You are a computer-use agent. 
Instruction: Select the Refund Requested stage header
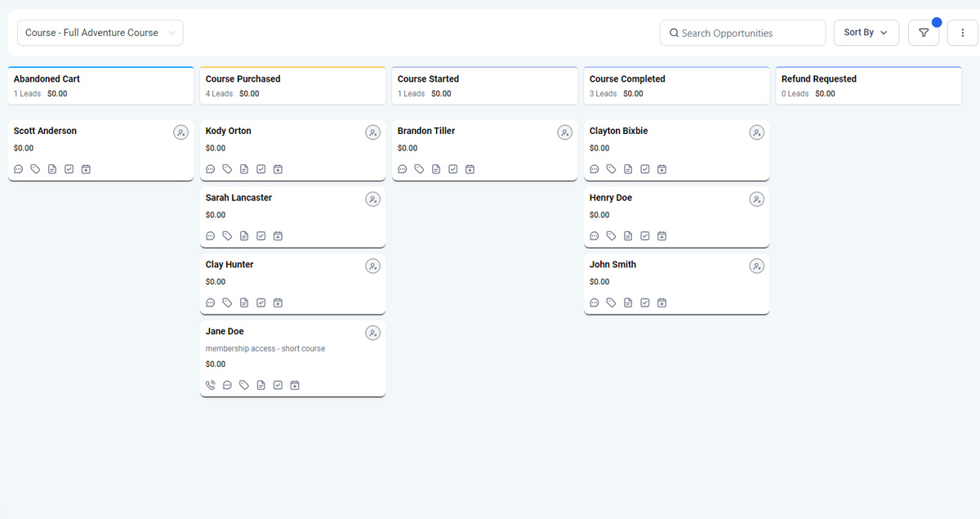pyautogui.click(x=867, y=86)
